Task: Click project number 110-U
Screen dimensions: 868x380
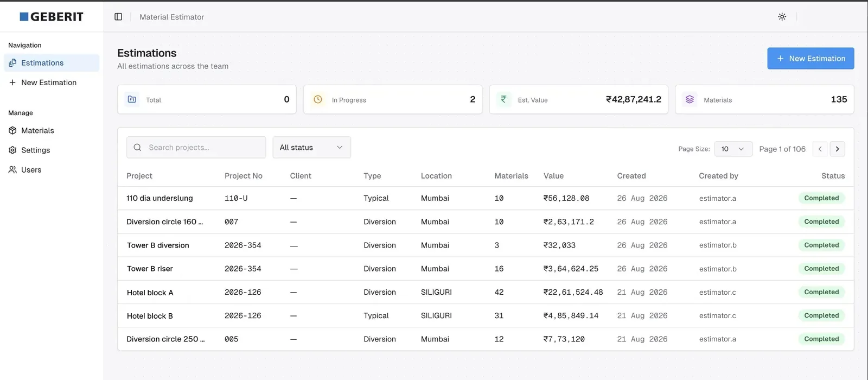Action: click(236, 198)
